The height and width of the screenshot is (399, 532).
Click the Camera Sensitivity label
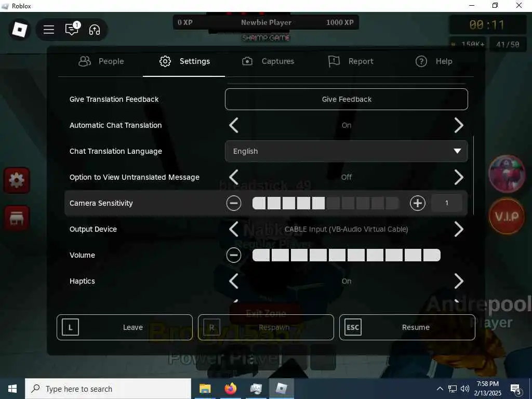click(101, 203)
